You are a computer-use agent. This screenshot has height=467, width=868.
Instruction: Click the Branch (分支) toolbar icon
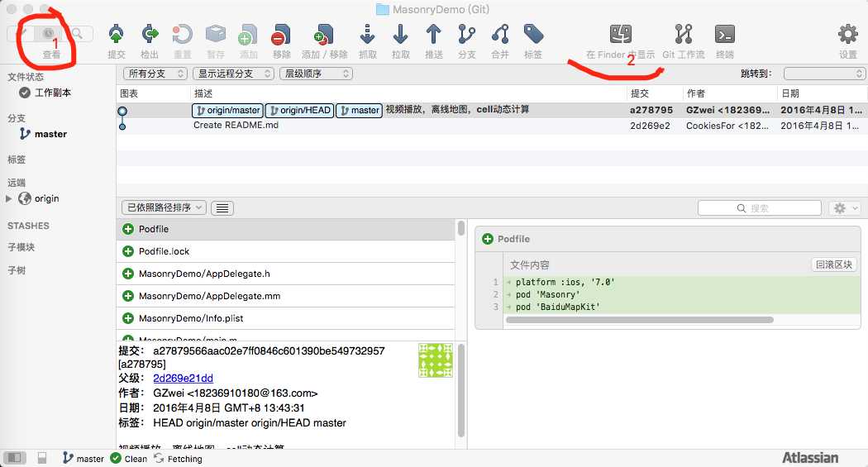point(467,35)
